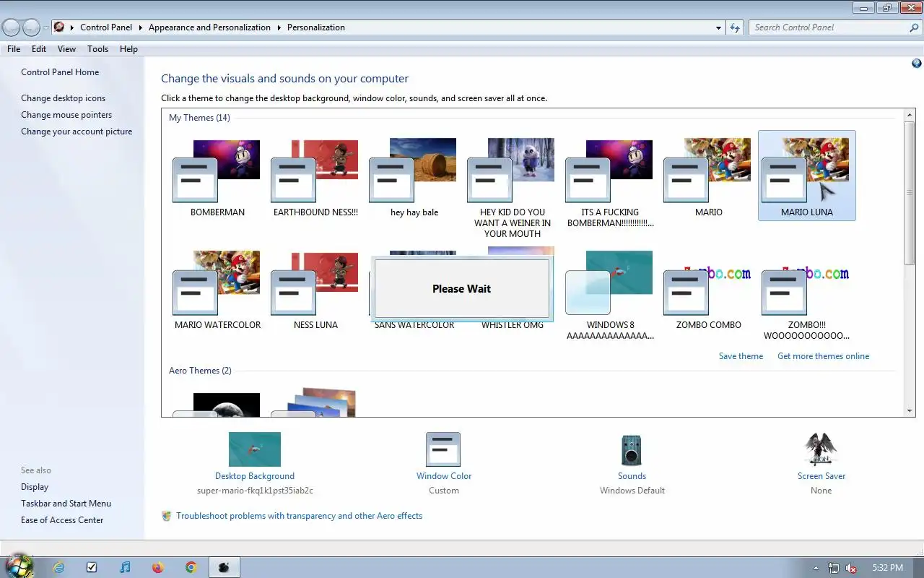Open address bar history dropdown
Image resolution: width=924 pixels, height=578 pixels.
point(718,27)
